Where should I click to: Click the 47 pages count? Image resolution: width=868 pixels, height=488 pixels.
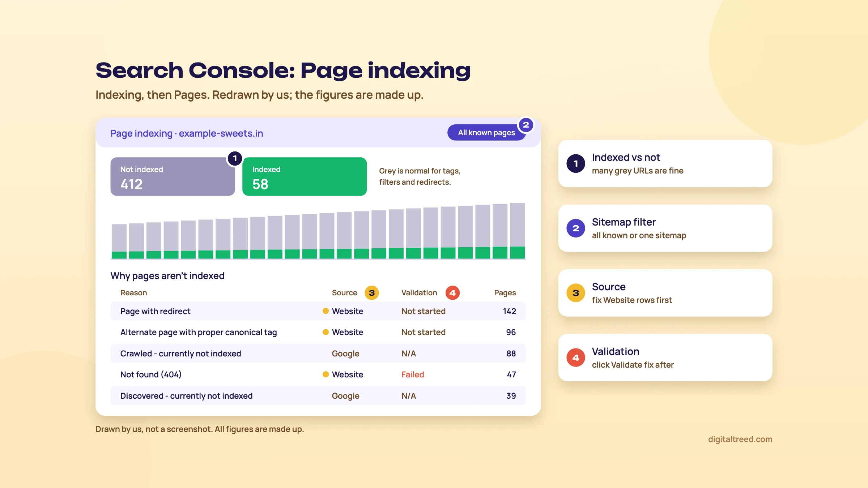(511, 374)
